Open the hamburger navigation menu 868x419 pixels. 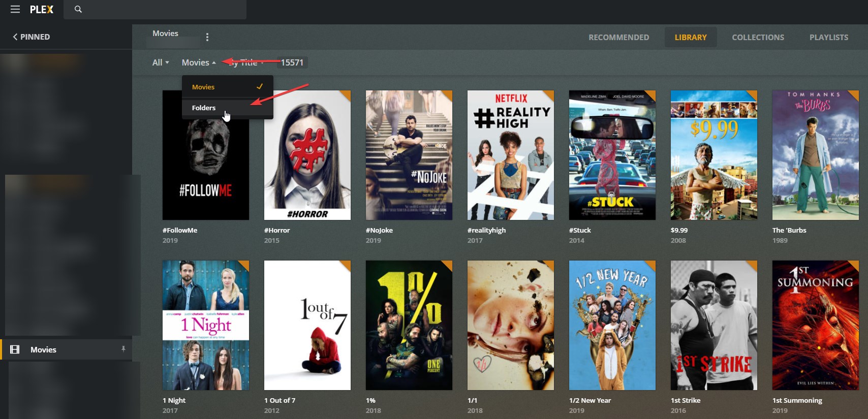click(x=15, y=9)
